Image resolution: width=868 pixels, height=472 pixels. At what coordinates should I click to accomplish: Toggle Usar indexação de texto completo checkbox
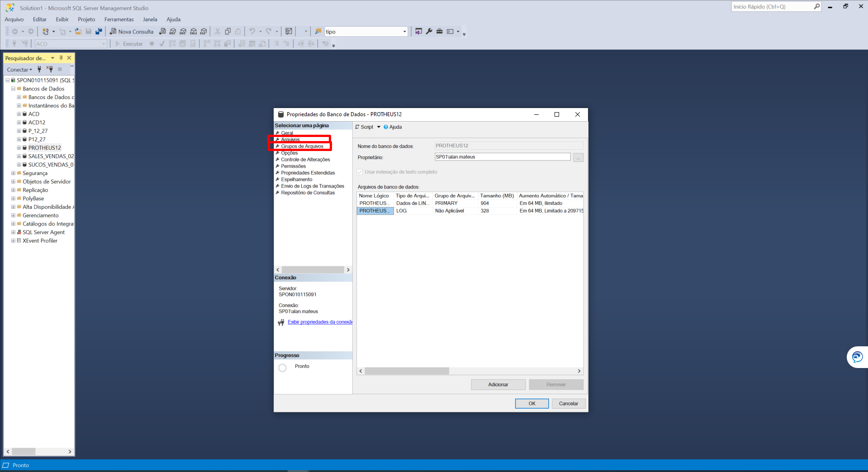tap(360, 172)
